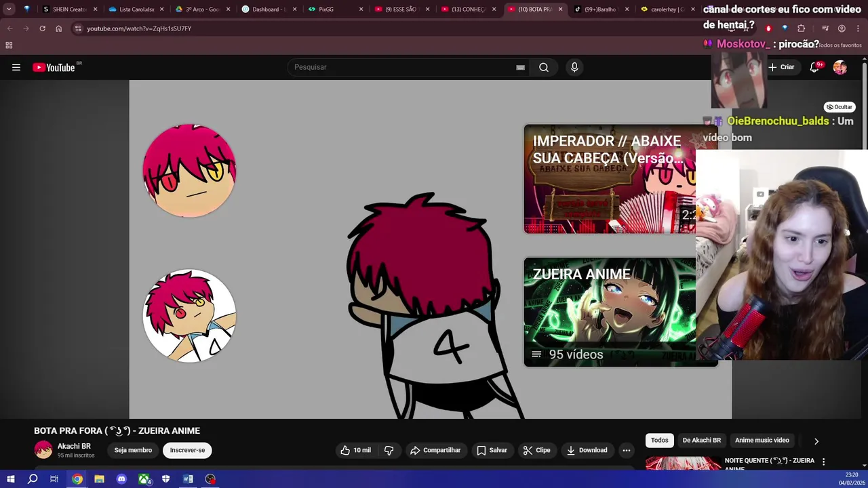
Task: Go to Chrome home button
Action: (58, 28)
